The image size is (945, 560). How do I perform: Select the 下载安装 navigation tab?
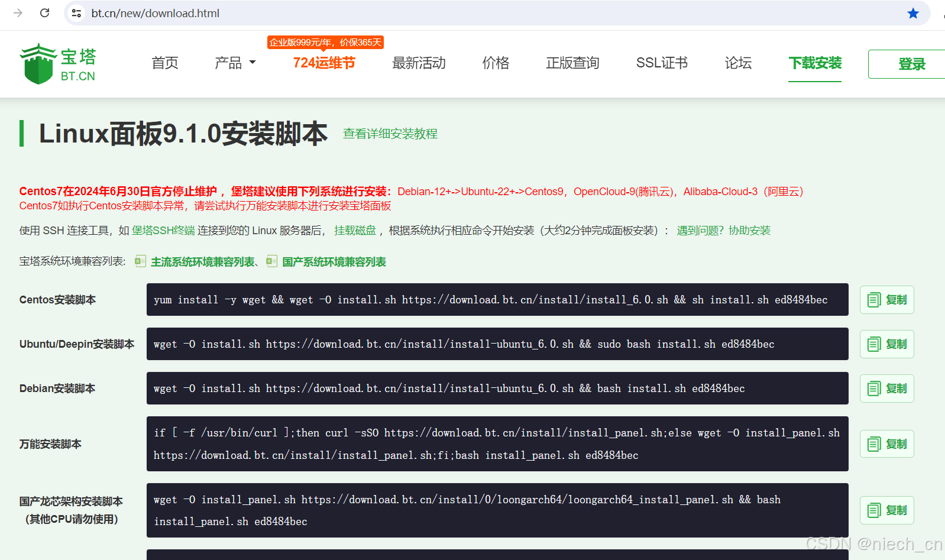(x=815, y=63)
